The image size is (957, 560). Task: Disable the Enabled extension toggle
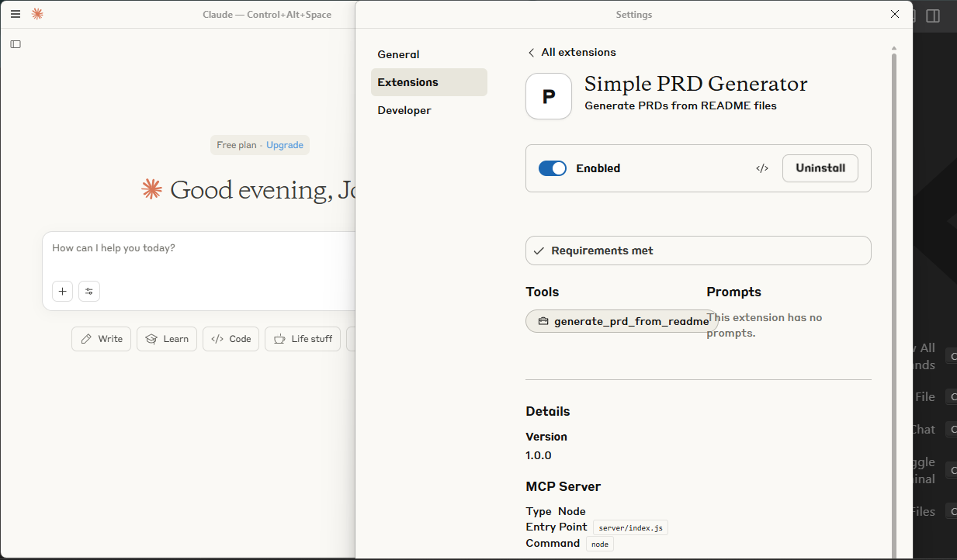pyautogui.click(x=553, y=168)
